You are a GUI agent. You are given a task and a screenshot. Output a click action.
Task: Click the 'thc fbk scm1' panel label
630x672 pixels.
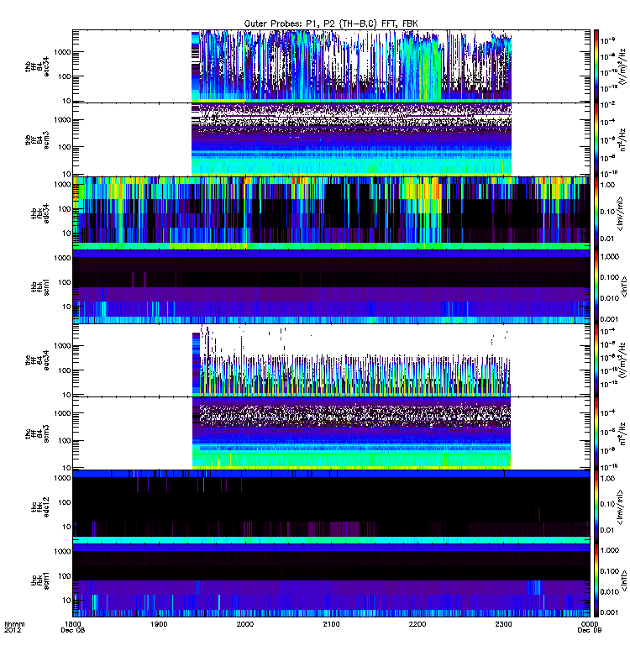coord(40,580)
